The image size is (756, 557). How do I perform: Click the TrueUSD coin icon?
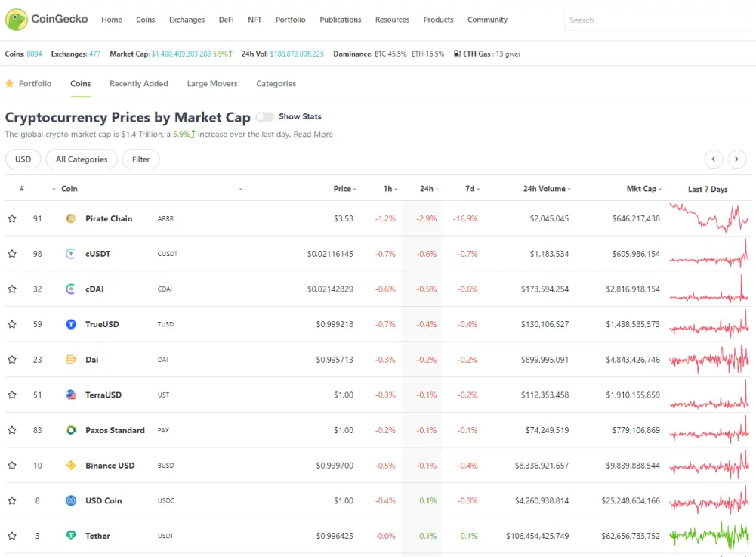(71, 324)
